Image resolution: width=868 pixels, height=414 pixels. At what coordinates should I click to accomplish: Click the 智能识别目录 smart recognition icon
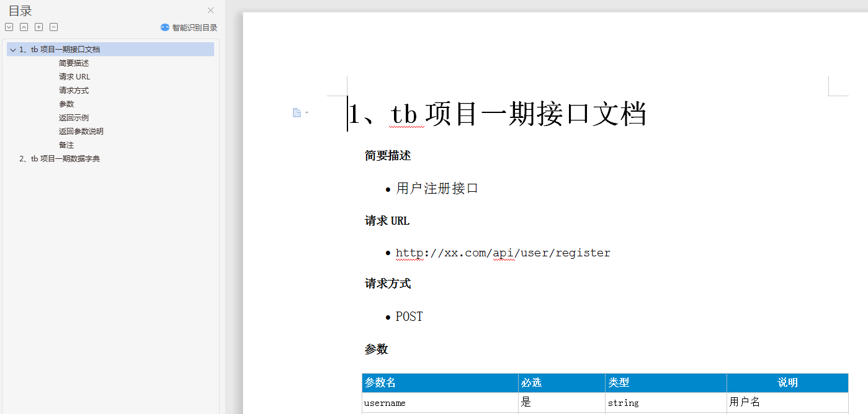(x=164, y=27)
